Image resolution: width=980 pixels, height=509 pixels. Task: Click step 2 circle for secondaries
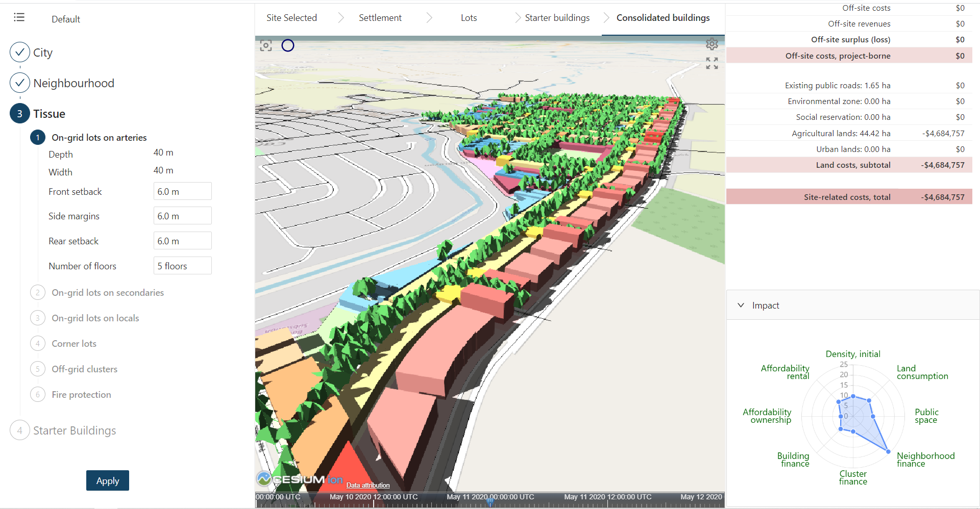click(38, 292)
